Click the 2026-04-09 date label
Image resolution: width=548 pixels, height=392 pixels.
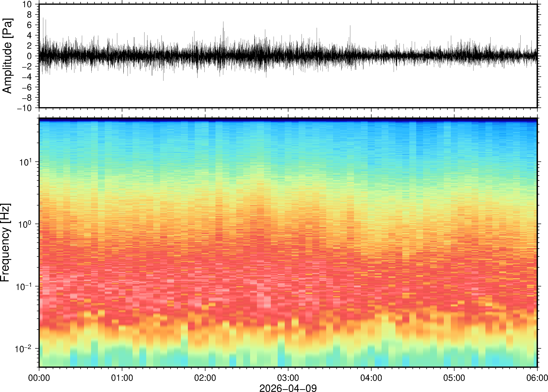coord(288,388)
